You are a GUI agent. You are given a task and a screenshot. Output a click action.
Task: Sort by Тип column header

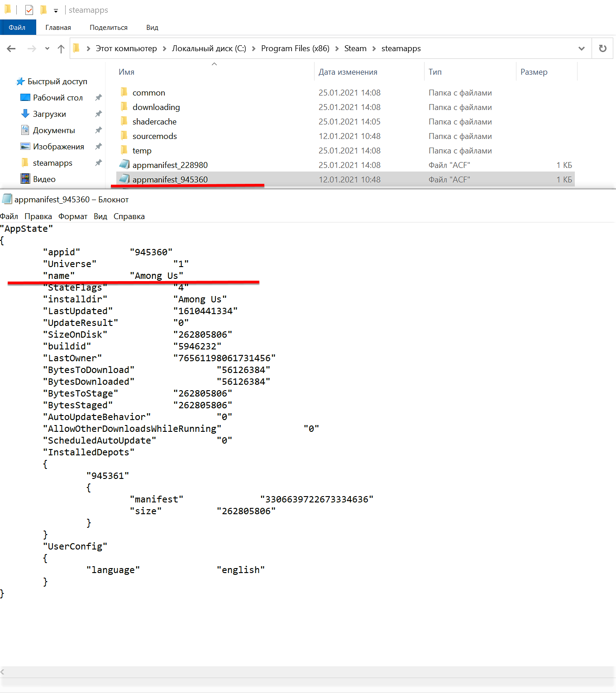435,72
